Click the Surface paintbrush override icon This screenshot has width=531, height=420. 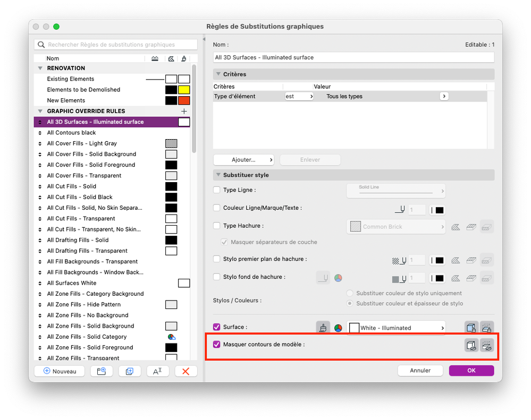pos(323,328)
